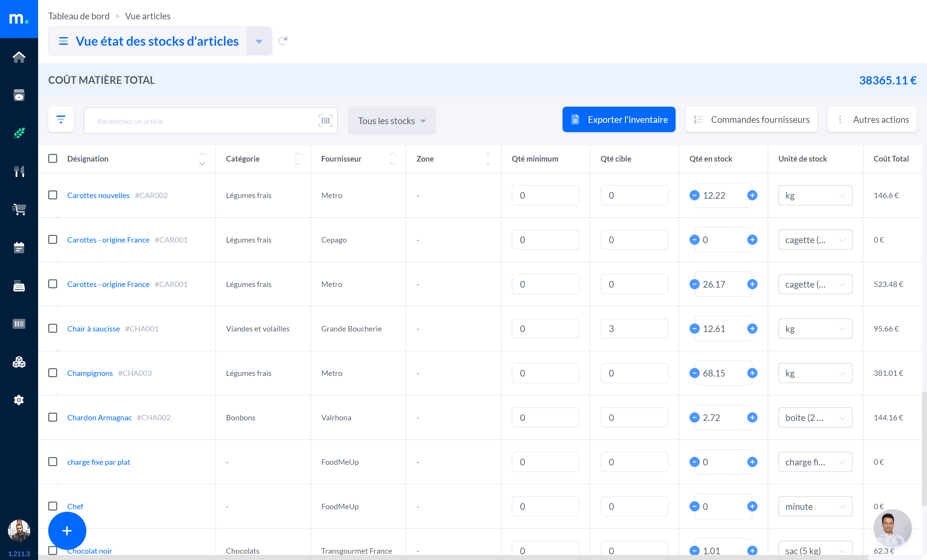Increase Chef row stock quantity
Screen dimensions: 927x560
752,506
